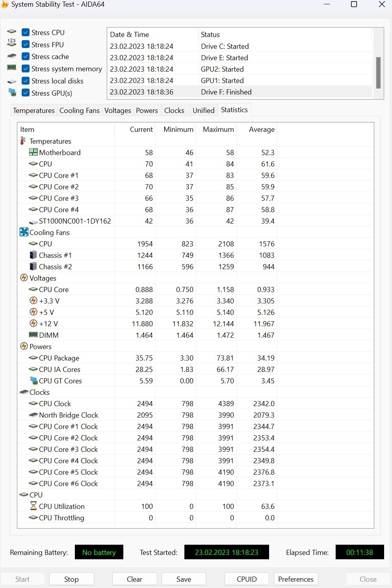Open the Unified tab
Image resolution: width=392 pixels, height=588 pixels.
coord(204,110)
